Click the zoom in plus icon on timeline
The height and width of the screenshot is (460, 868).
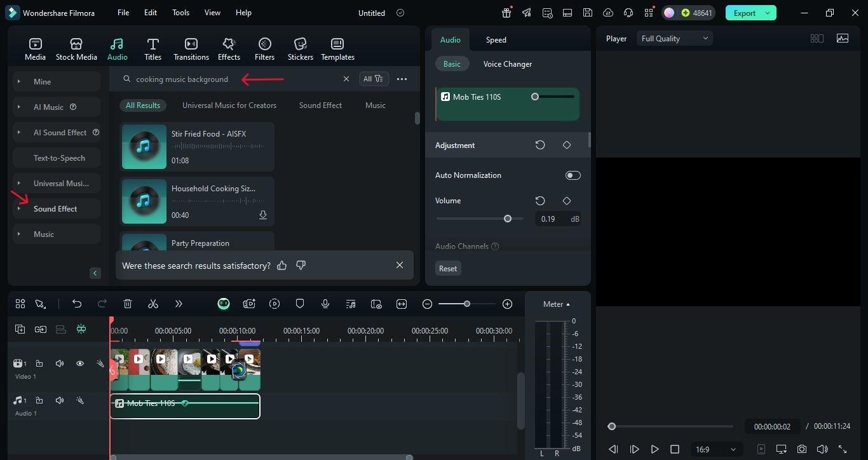tap(507, 304)
